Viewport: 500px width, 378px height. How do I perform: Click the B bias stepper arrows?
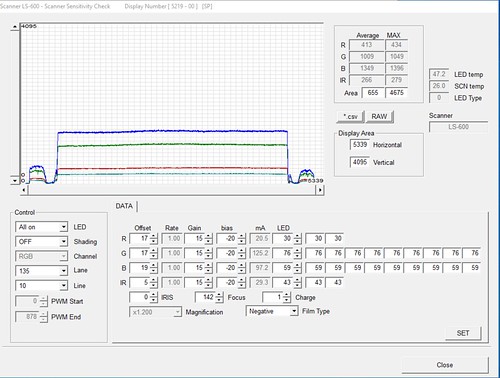242,268
